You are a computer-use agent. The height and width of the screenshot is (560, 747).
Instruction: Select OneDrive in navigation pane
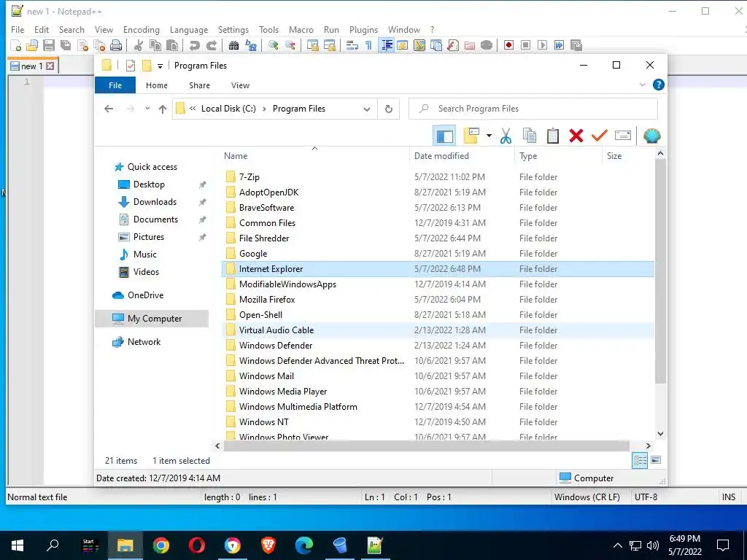pos(145,295)
